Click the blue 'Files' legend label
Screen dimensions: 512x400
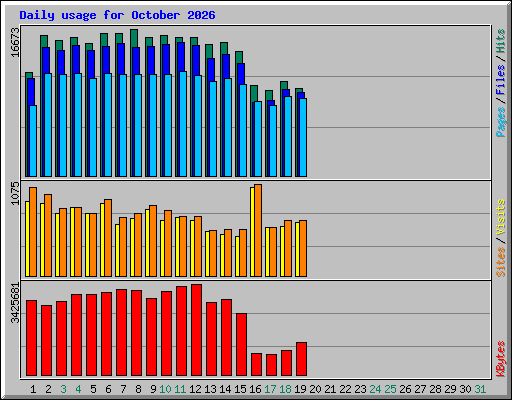(x=501, y=79)
